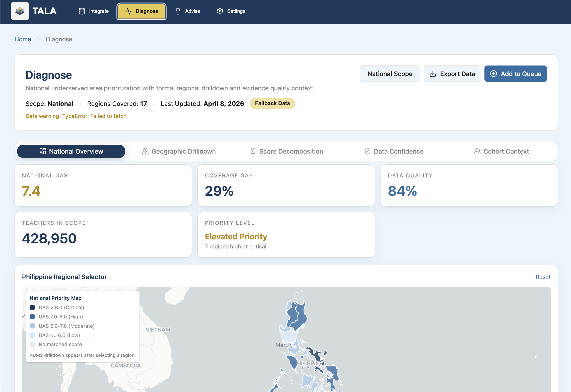Click the Coverage Gap 29% card
Viewport: 571px width, 392px height.
[286, 185]
